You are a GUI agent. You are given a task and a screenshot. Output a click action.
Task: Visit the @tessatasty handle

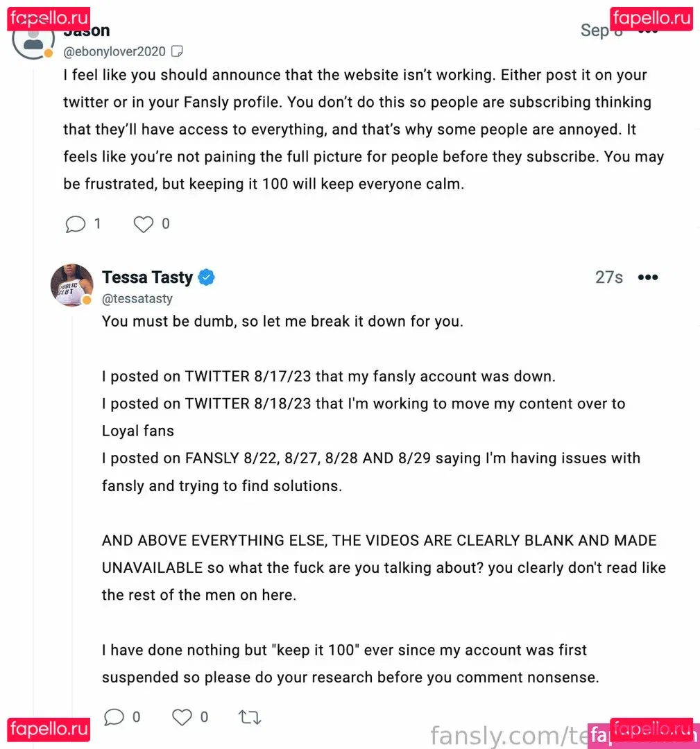137,298
